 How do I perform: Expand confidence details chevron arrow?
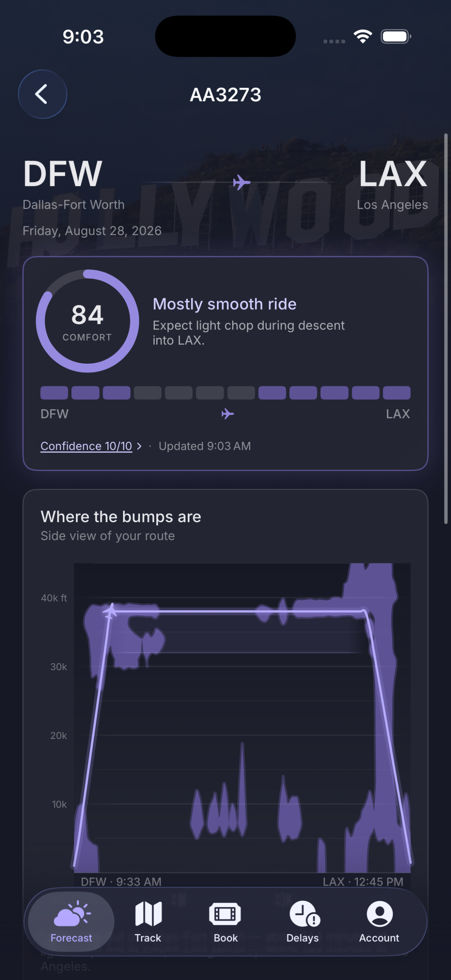click(x=139, y=446)
